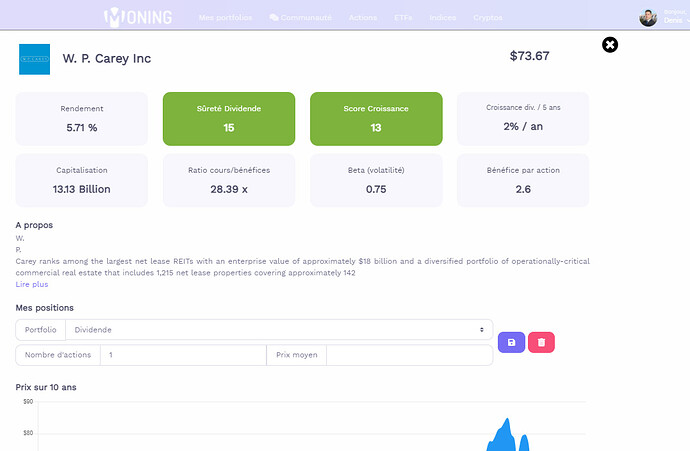Open the Indices page

tap(443, 18)
